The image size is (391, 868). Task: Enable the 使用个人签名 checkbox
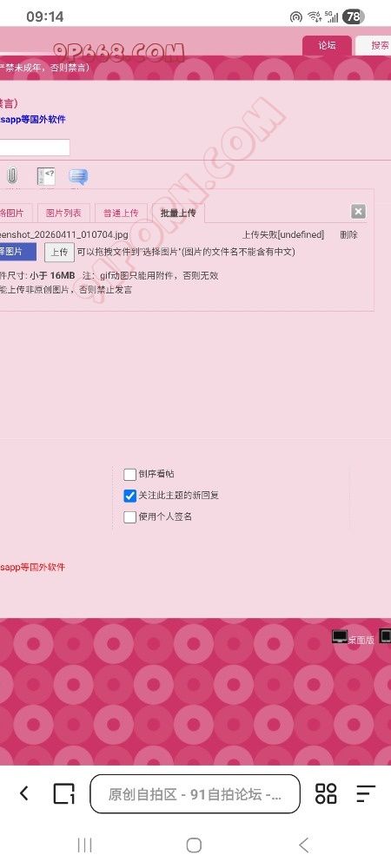[129, 517]
